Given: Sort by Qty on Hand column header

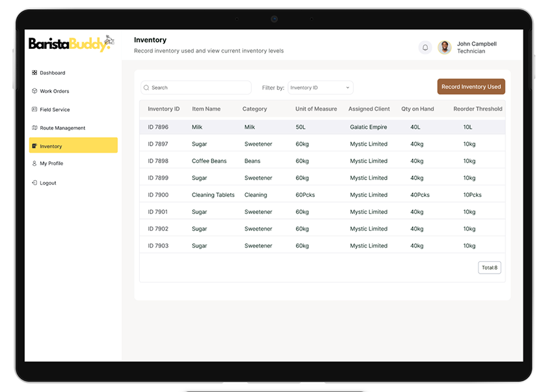Looking at the screenshot, I should (x=417, y=109).
